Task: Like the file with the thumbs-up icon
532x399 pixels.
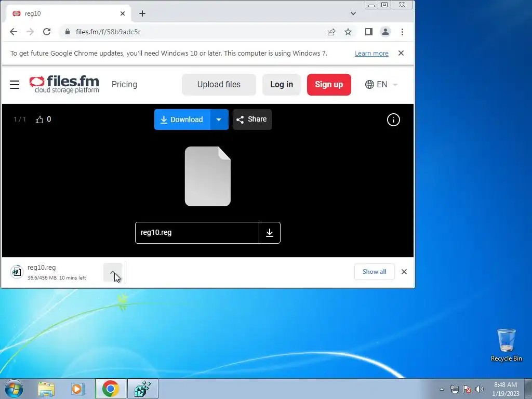Action: click(x=39, y=119)
